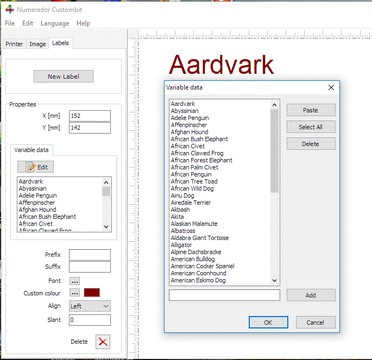The image size is (372, 360).
Task: Click the dialog list's scroll down arrow
Action: [x=274, y=281]
